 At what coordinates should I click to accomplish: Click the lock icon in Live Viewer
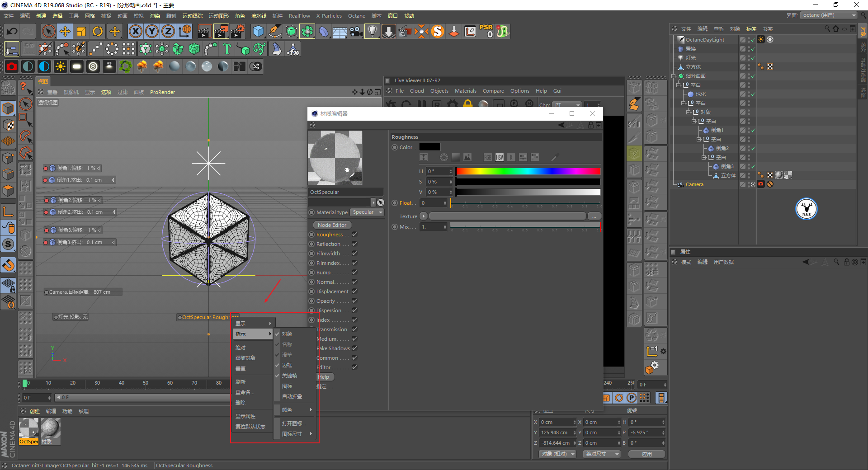click(x=467, y=104)
